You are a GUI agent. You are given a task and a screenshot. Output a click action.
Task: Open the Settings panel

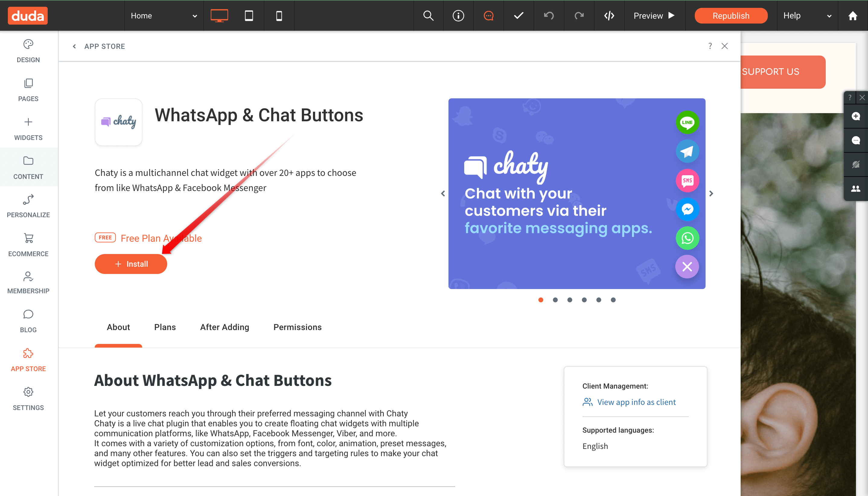point(28,399)
